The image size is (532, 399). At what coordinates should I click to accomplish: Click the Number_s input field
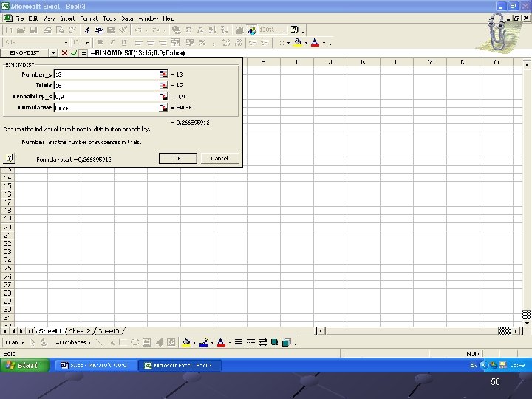[x=106, y=75]
